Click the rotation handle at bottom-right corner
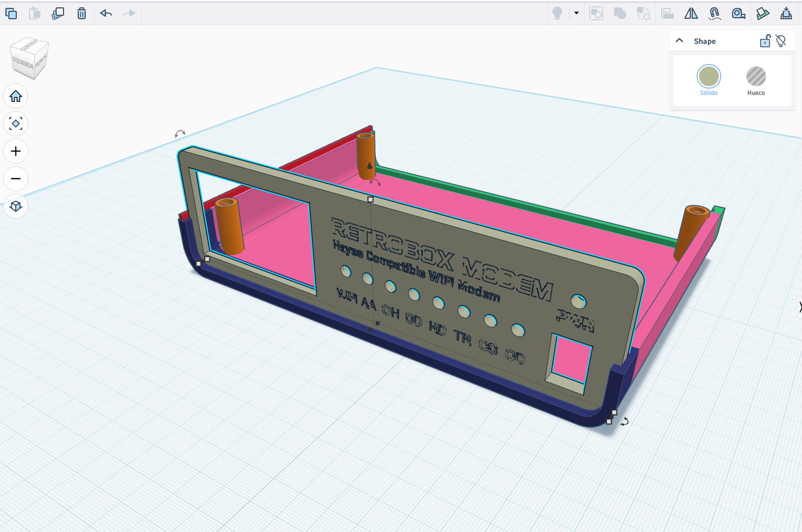This screenshot has height=532, width=802. [625, 421]
